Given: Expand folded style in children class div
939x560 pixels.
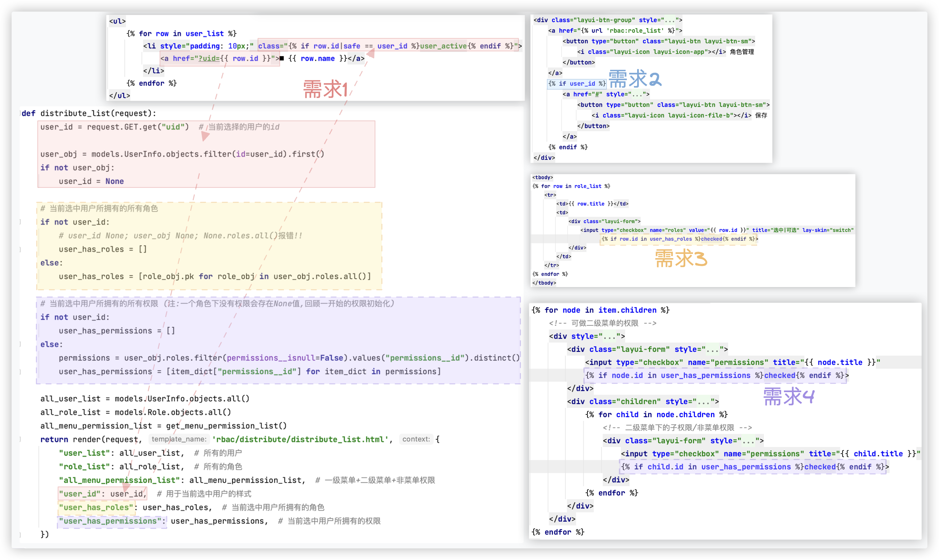Looking at the screenshot, I should (x=704, y=401).
